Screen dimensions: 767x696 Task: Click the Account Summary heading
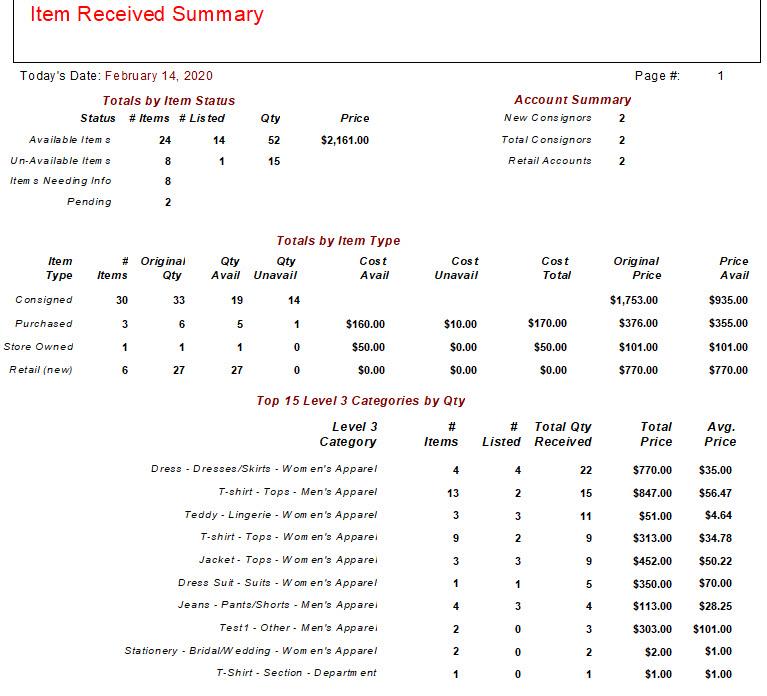572,100
